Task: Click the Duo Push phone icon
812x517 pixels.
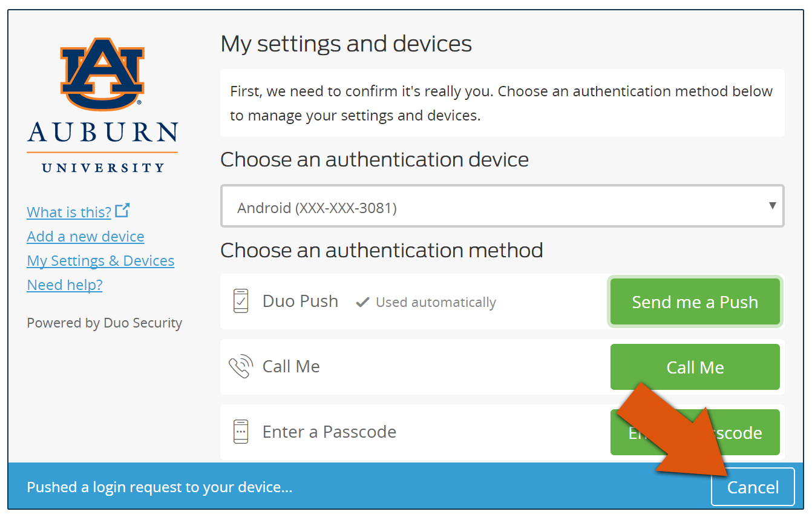Action: [x=241, y=301]
